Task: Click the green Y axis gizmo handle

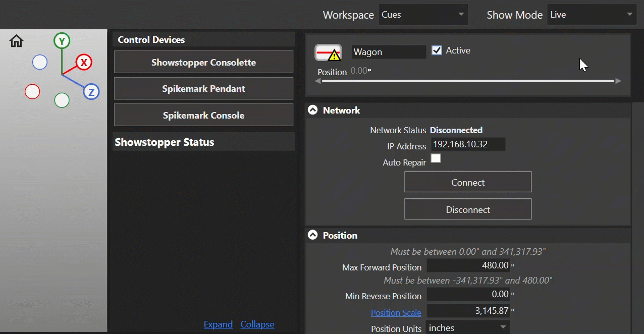Action: (62, 41)
